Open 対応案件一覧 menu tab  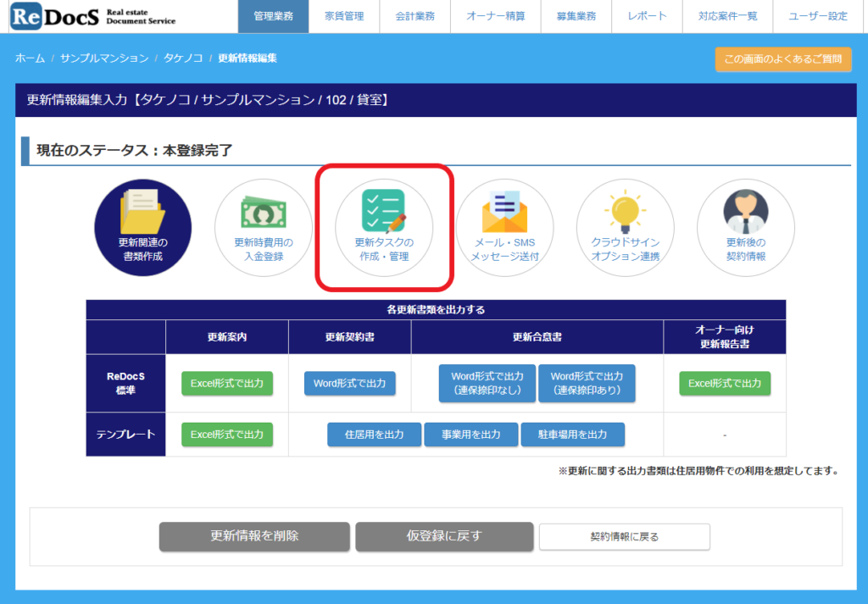(x=727, y=17)
